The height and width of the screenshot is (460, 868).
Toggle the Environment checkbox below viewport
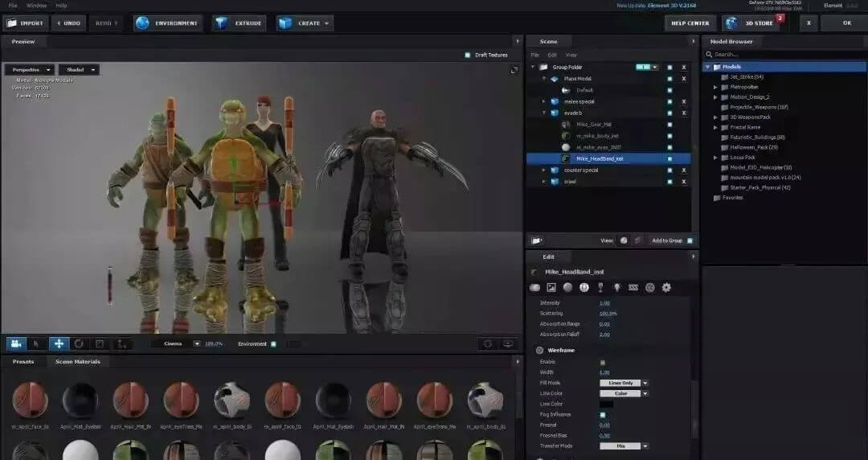coord(273,344)
